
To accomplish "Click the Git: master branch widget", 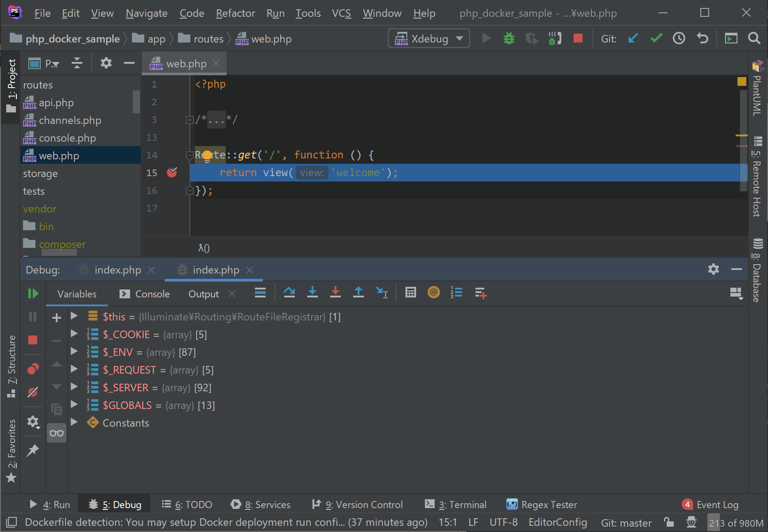I will pos(626,522).
